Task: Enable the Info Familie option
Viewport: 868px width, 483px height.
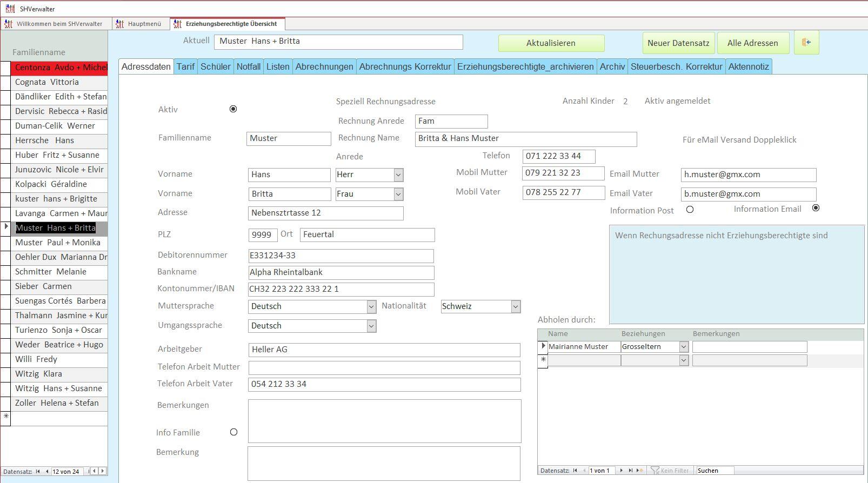Action: click(x=233, y=432)
